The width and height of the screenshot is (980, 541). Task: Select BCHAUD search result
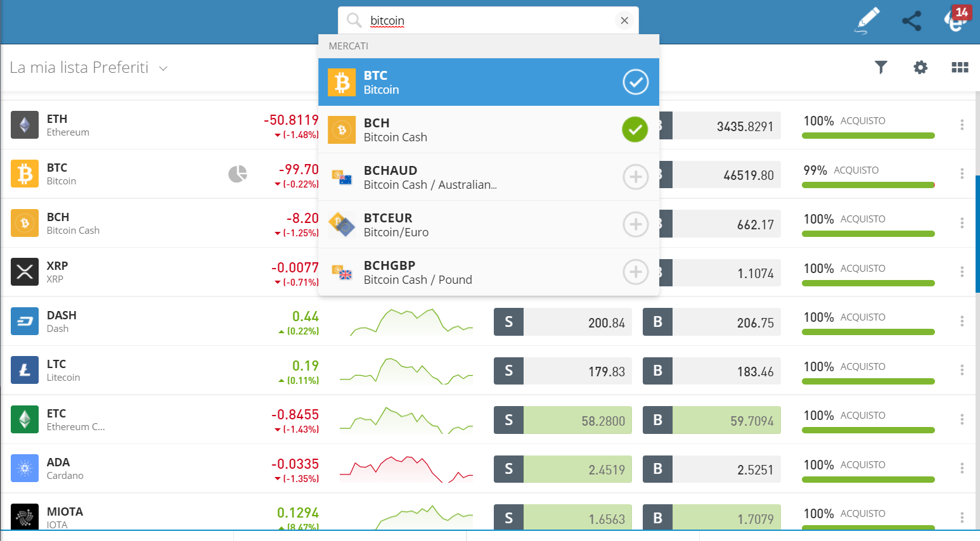point(489,177)
